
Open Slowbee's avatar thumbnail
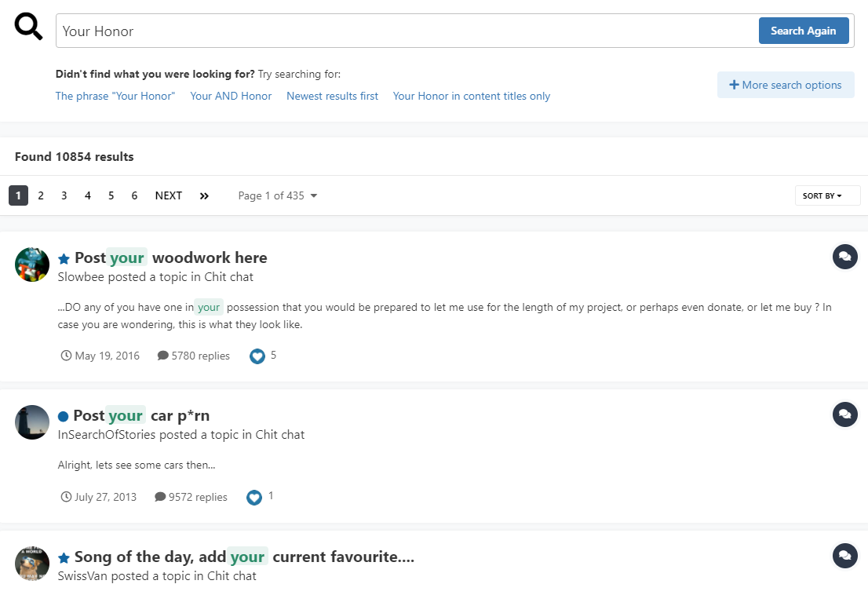32,265
